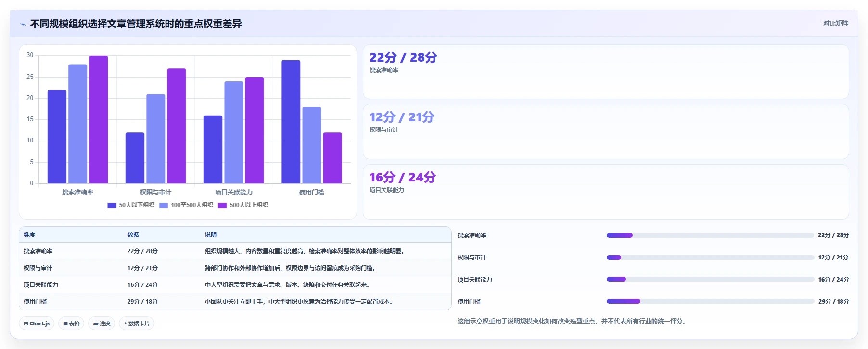
Task: Click the title icon beside the heading
Action: pyautogui.click(x=23, y=24)
